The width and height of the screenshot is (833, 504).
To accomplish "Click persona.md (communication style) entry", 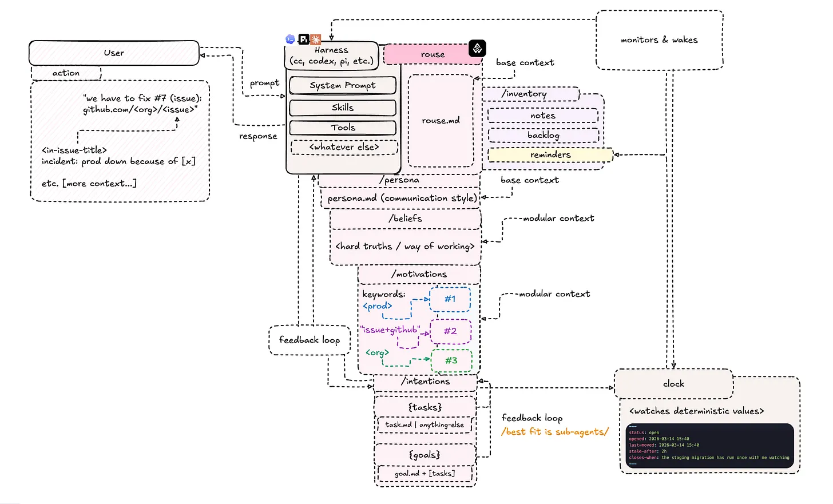I will (402, 199).
